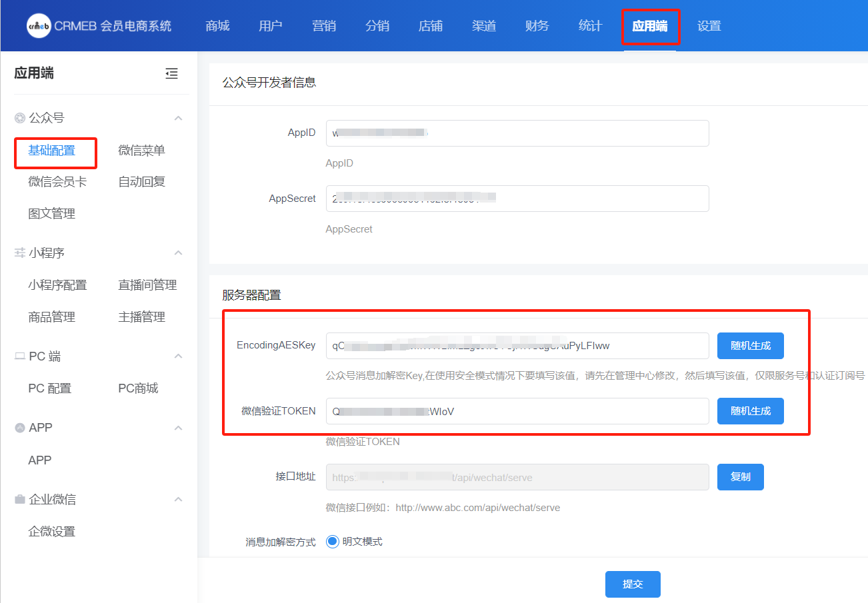Select the 明文模式 radio button
The width and height of the screenshot is (868, 603).
pos(333,542)
